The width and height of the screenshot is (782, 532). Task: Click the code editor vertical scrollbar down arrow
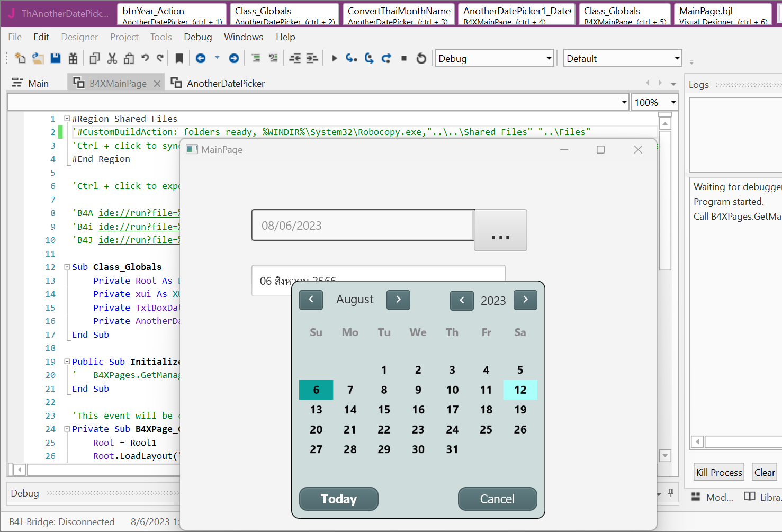pos(666,456)
